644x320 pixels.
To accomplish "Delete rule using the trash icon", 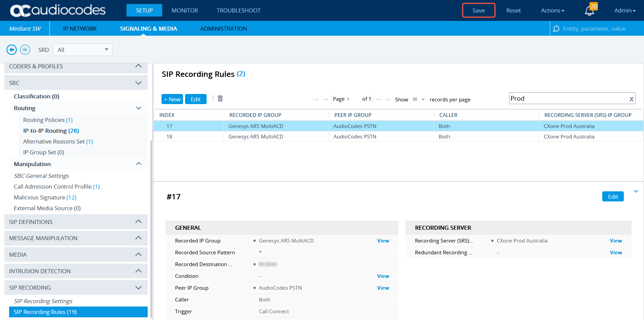I will (220, 99).
